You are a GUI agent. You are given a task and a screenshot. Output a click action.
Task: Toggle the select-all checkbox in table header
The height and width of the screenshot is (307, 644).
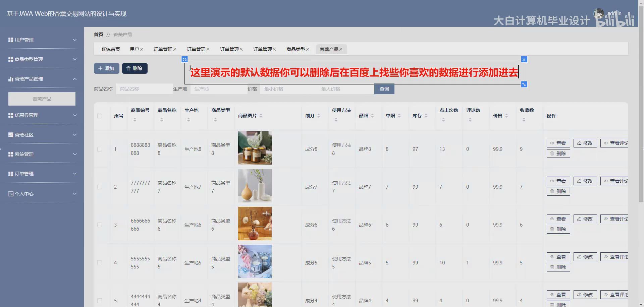pyautogui.click(x=100, y=116)
